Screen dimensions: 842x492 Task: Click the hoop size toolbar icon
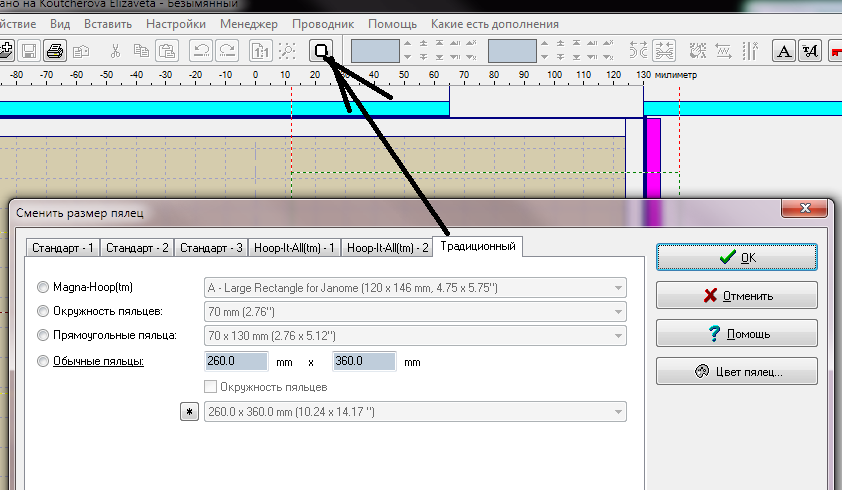click(x=322, y=50)
